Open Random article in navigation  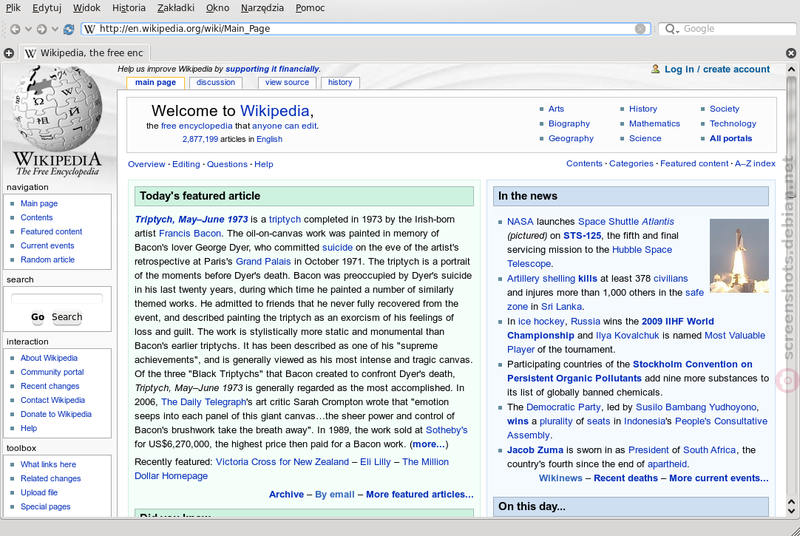(47, 260)
